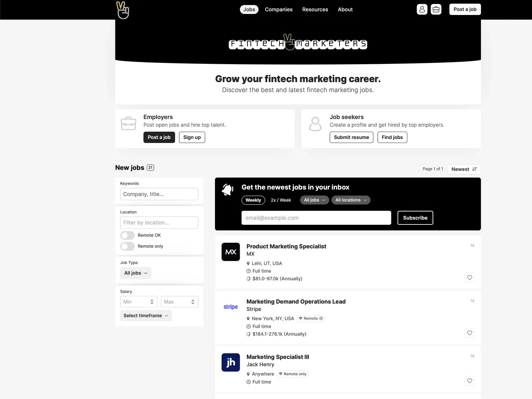Open the All jobs dropdown in subscription box
532x399 pixels.
tap(315, 200)
